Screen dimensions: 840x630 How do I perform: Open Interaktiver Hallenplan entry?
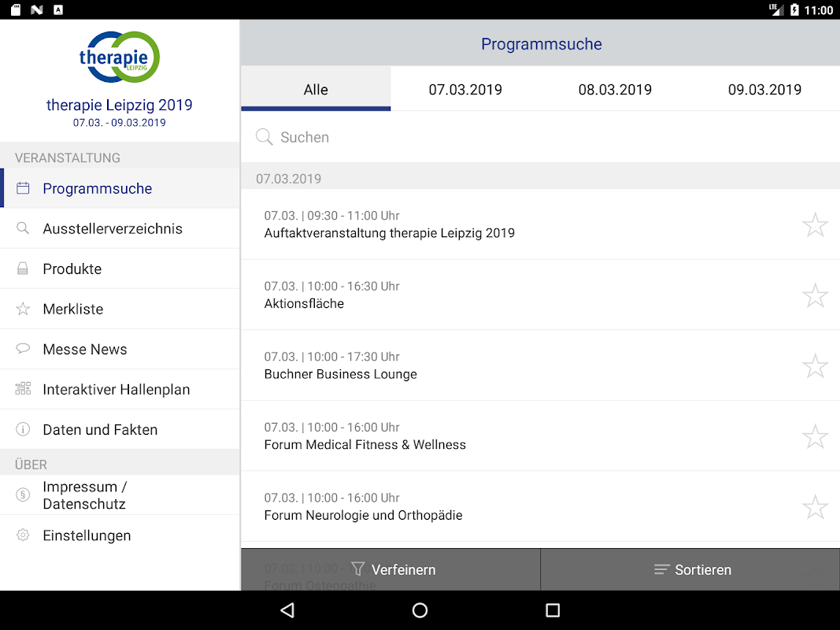pyautogui.click(x=120, y=389)
